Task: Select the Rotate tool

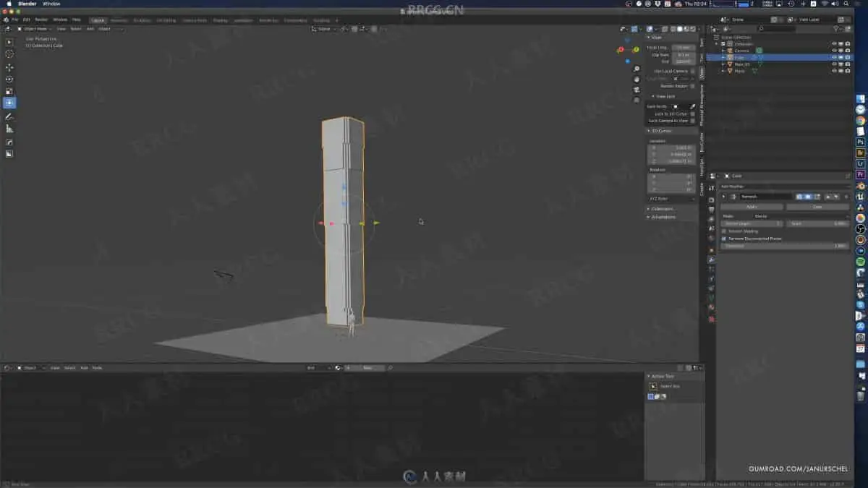Action: pos(9,79)
